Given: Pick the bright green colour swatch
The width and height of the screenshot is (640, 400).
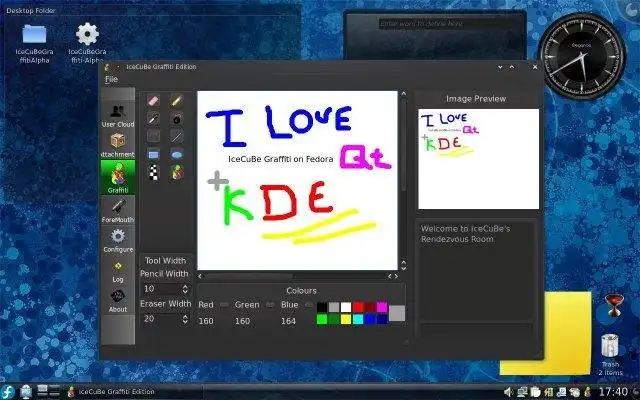Looking at the screenshot, I should (x=322, y=319).
